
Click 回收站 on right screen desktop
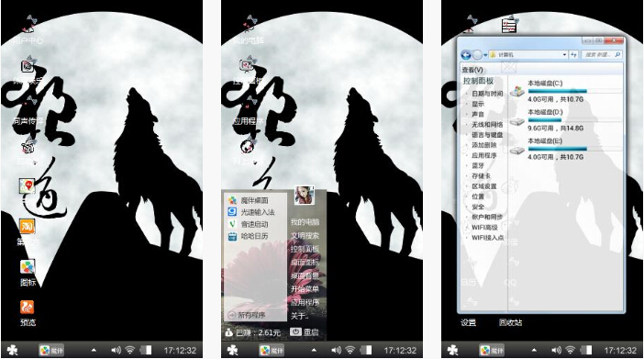510,323
